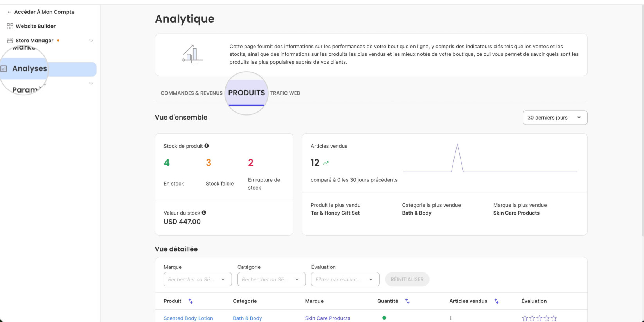644x322 pixels.
Task: Click star rating for Scented Body Lotion
Action: click(x=539, y=318)
